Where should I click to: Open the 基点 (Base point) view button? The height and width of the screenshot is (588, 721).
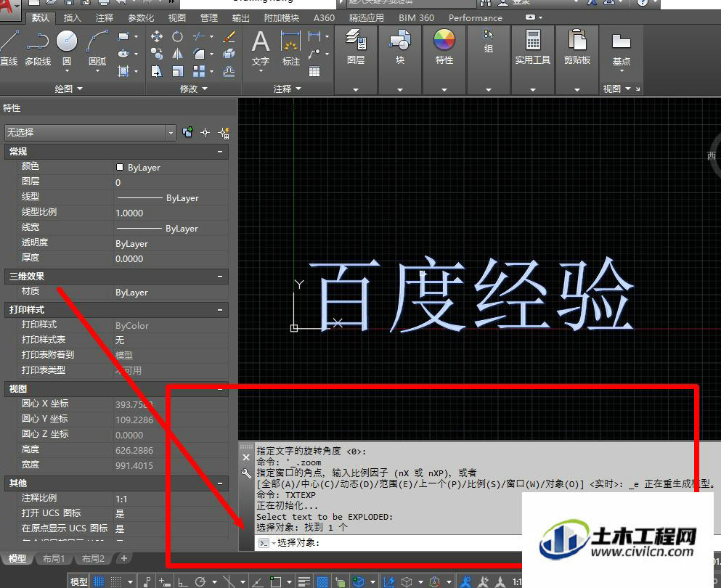click(x=622, y=51)
